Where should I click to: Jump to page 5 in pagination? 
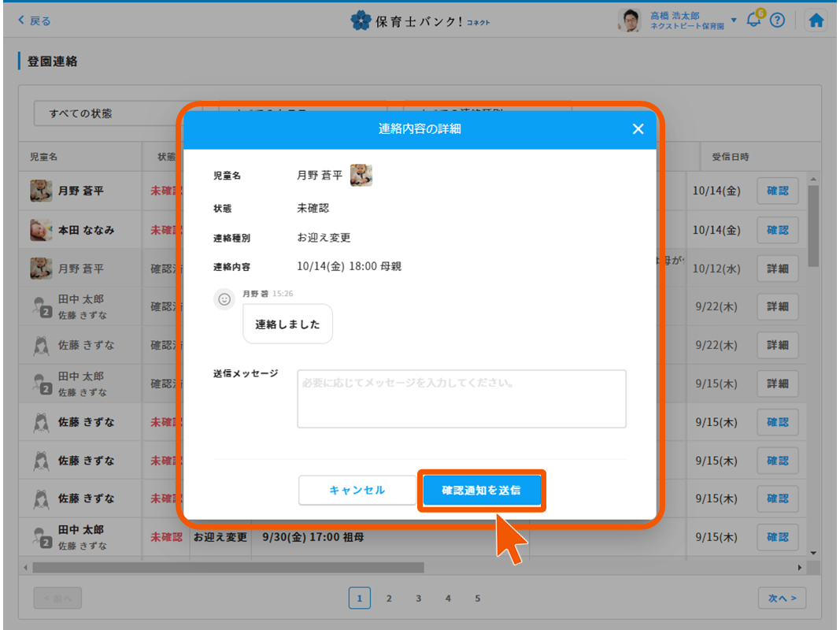coord(477,598)
